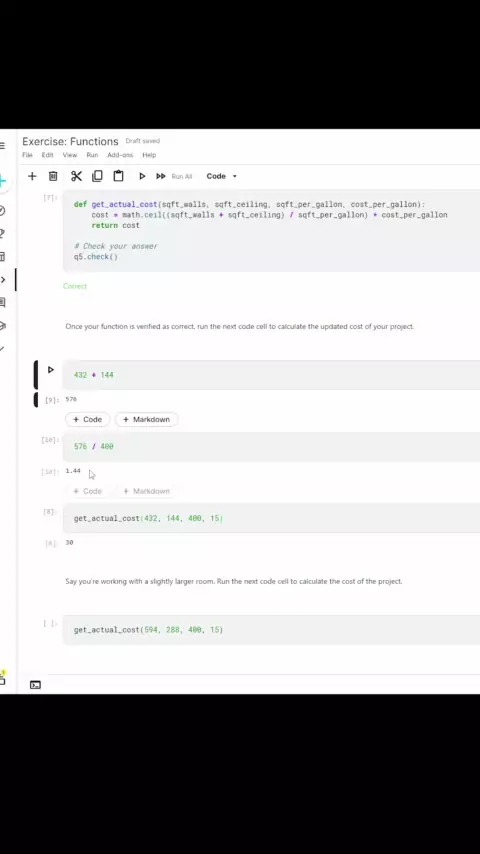Copy the cell using the copy icon
This screenshot has height=854, width=480.
coord(98,176)
